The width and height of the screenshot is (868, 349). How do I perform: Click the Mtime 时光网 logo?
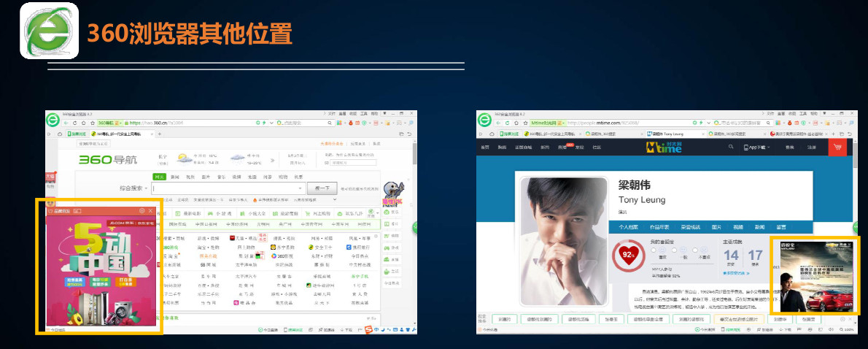pos(664,147)
